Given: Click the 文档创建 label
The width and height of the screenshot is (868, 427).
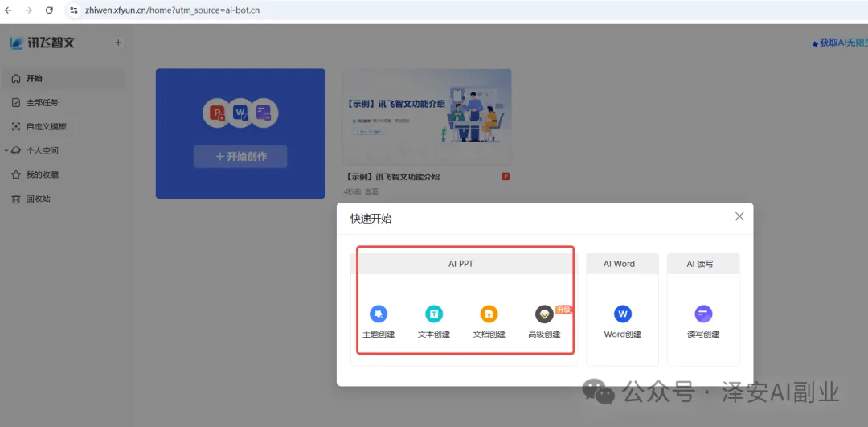Looking at the screenshot, I should click(x=489, y=335).
